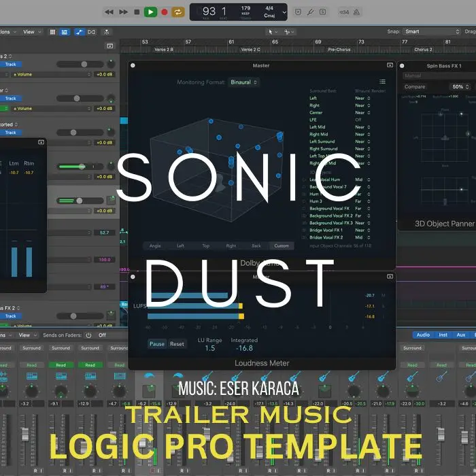Click the link icon in Master window title bar
This screenshot has height=476, width=476.
click(390, 65)
